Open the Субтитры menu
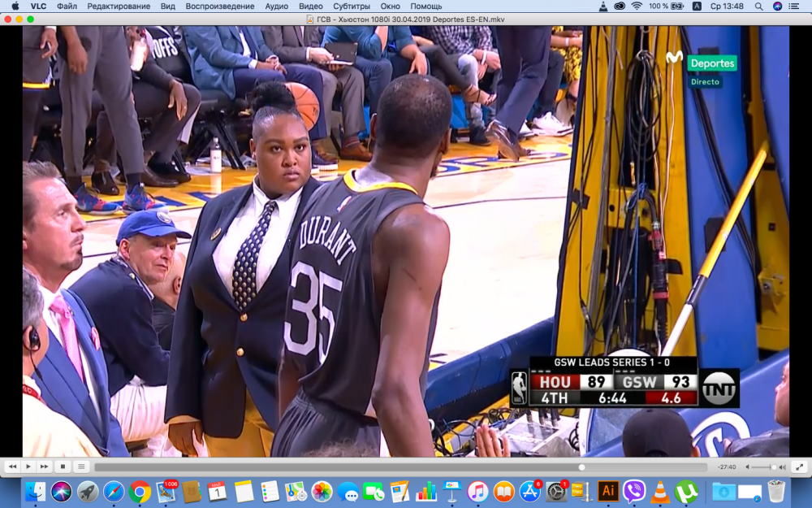The height and width of the screenshot is (508, 812). [x=351, y=6]
